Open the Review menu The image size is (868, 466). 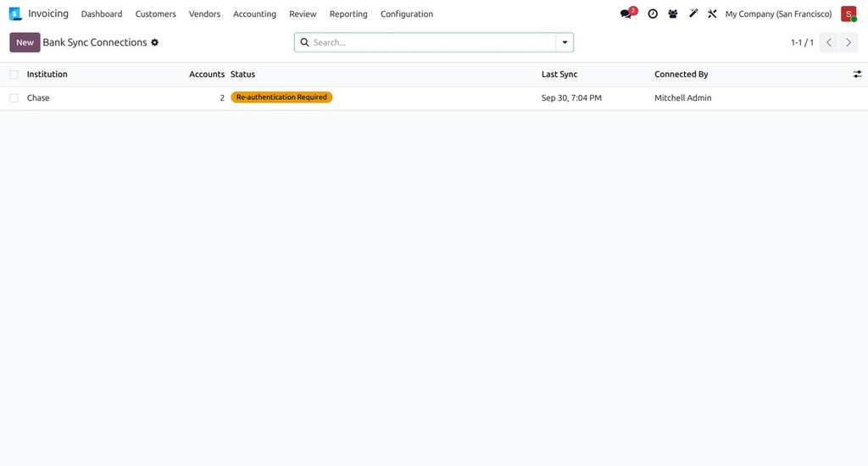tap(303, 14)
